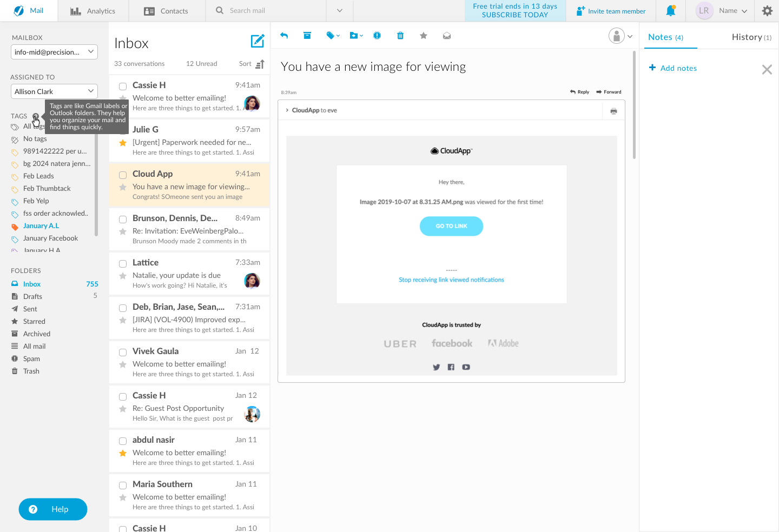Expand CloudApp sender details chevron
The height and width of the screenshot is (532, 779).
[287, 110]
